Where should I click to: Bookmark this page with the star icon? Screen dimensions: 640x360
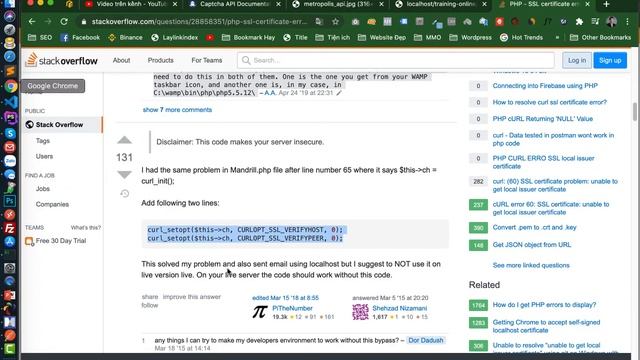(335, 22)
